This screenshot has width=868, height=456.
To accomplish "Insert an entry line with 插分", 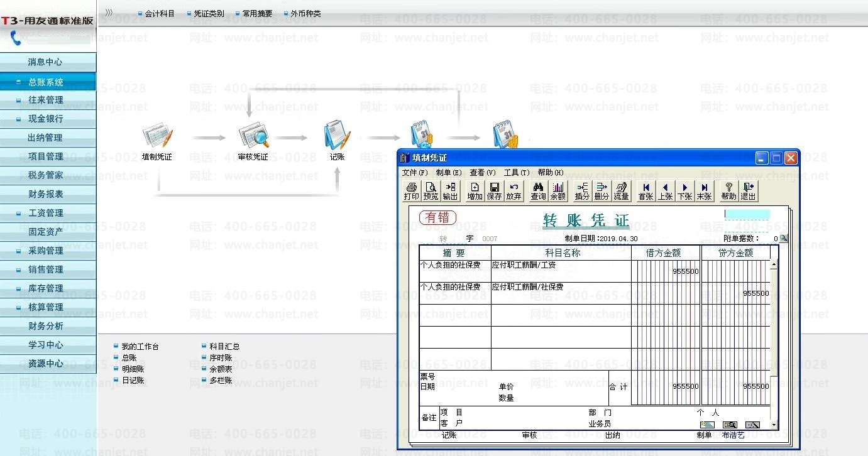I will [x=582, y=191].
